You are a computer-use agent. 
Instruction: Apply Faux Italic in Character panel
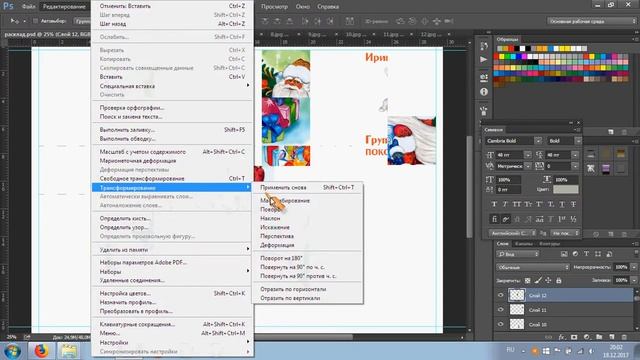pos(505,204)
